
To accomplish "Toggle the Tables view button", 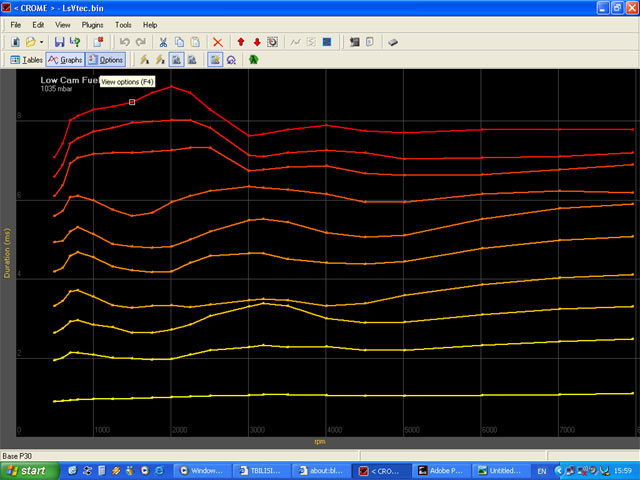I will 26,60.
